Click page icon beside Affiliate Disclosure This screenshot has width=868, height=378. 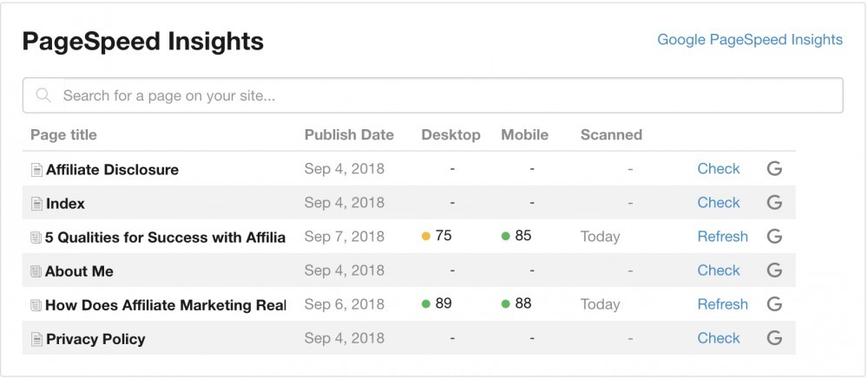pos(36,170)
